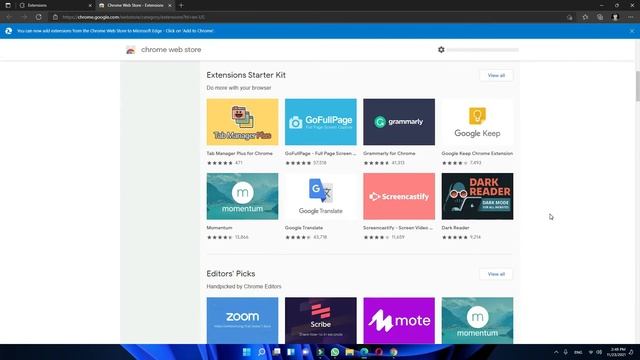
Task: Open the mote extension thumbnail
Action: pyautogui.click(x=399, y=320)
